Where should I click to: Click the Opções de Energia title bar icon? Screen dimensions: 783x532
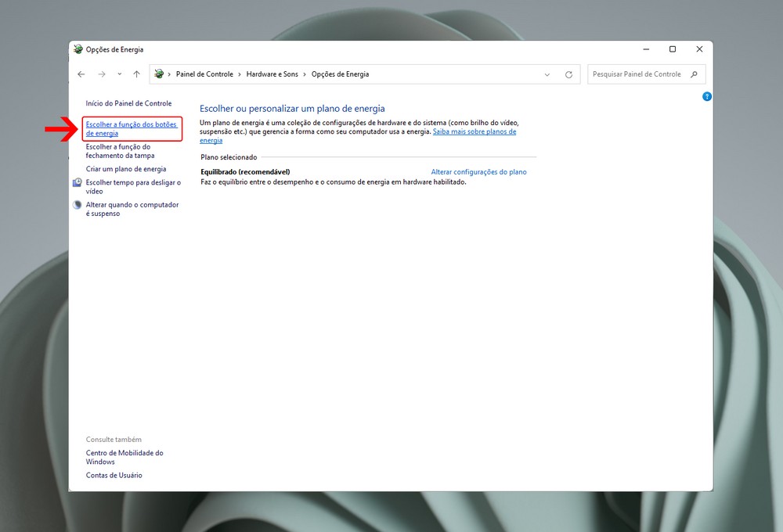(78, 49)
